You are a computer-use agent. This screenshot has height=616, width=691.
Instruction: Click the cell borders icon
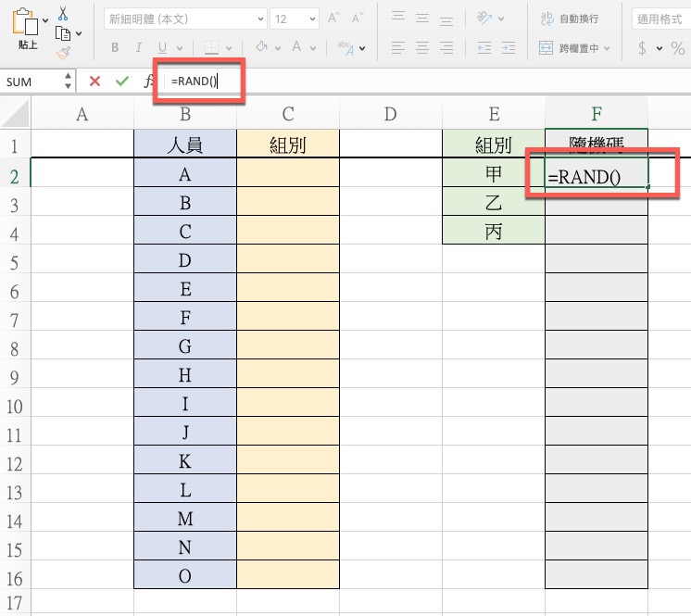tap(211, 47)
